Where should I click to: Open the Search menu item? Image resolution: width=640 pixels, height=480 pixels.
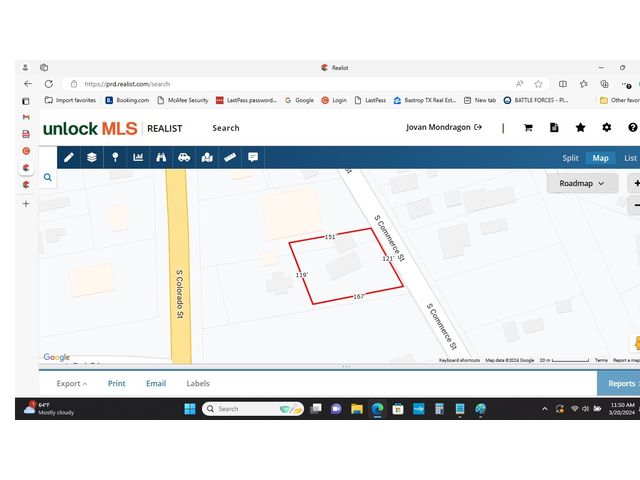[225, 128]
